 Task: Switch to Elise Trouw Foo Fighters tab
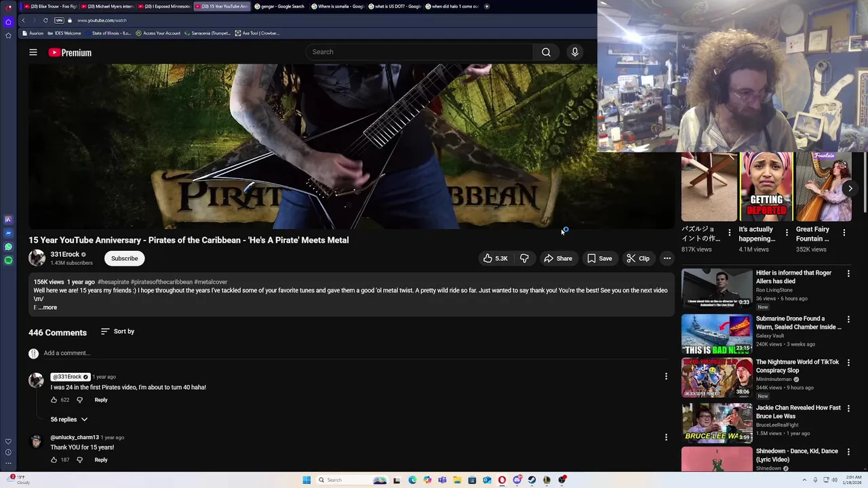(x=51, y=6)
